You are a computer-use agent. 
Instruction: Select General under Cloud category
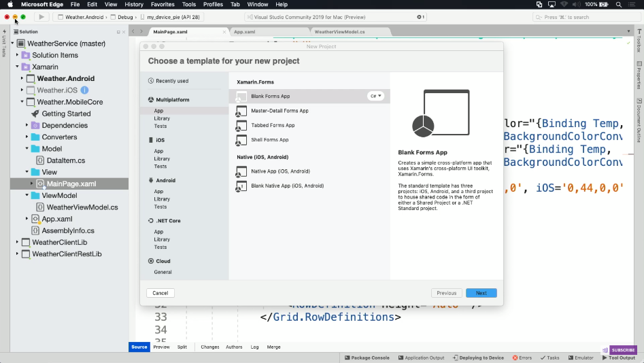click(x=163, y=272)
